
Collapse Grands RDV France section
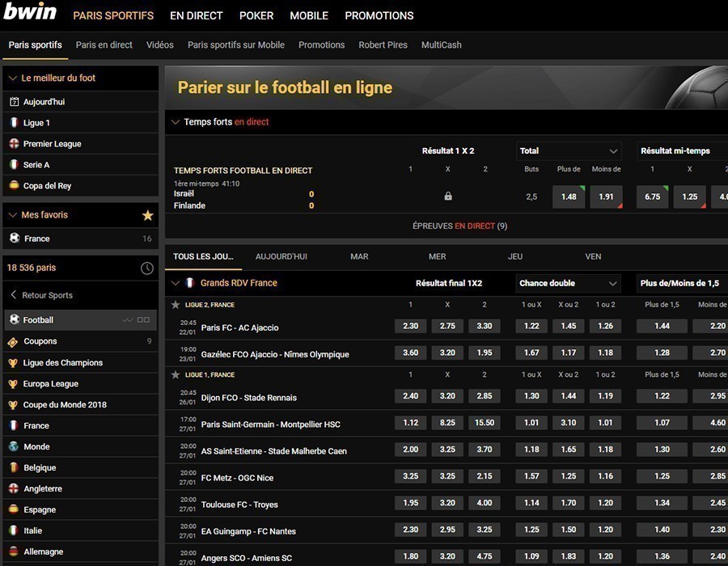tap(175, 283)
